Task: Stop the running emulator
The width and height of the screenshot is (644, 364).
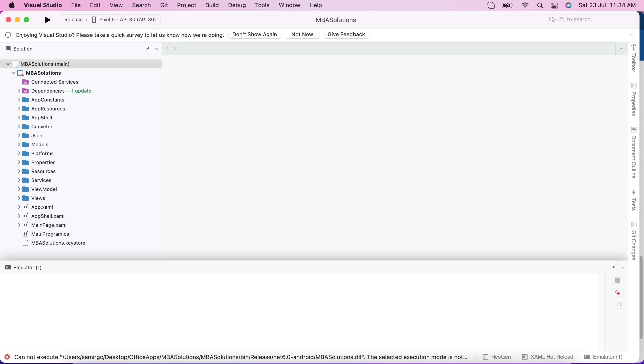Action: pos(617,281)
